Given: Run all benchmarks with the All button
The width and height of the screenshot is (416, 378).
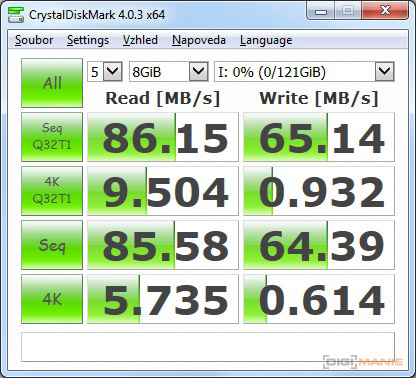Looking at the screenshot, I should 52,83.
